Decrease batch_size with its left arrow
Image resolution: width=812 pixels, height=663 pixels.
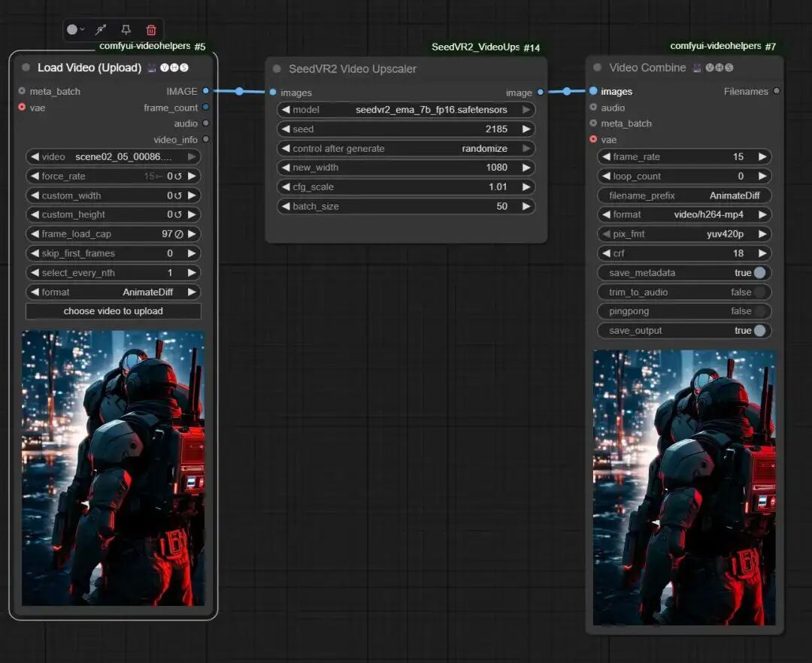286,207
